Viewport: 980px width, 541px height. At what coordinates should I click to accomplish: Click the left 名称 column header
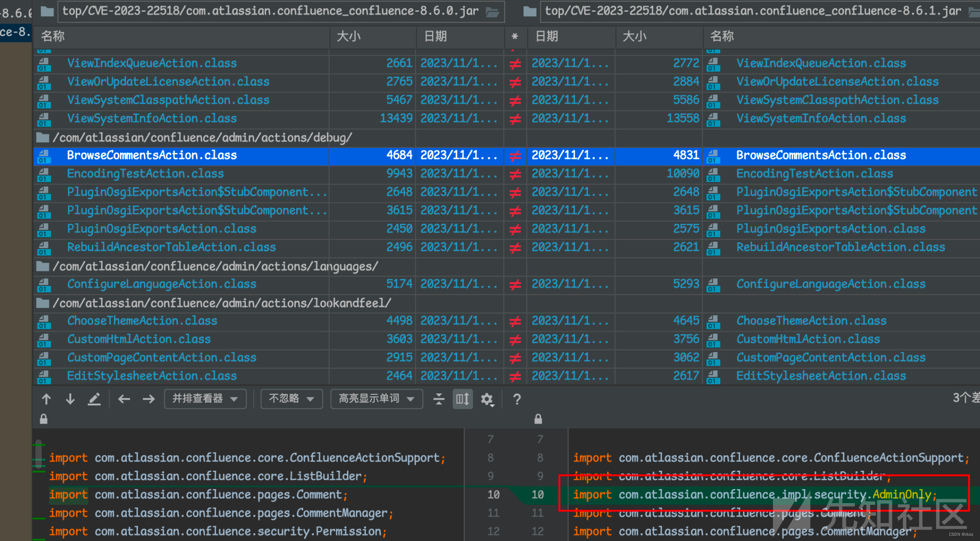52,36
